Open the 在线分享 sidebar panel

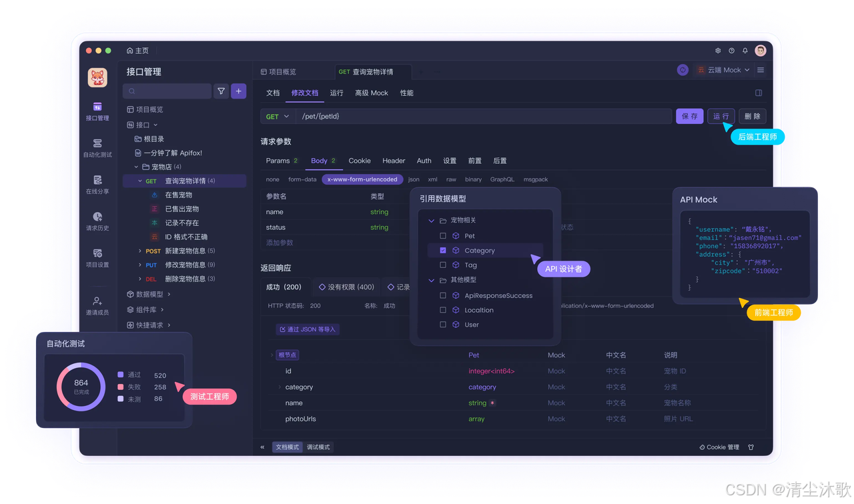[x=97, y=185]
